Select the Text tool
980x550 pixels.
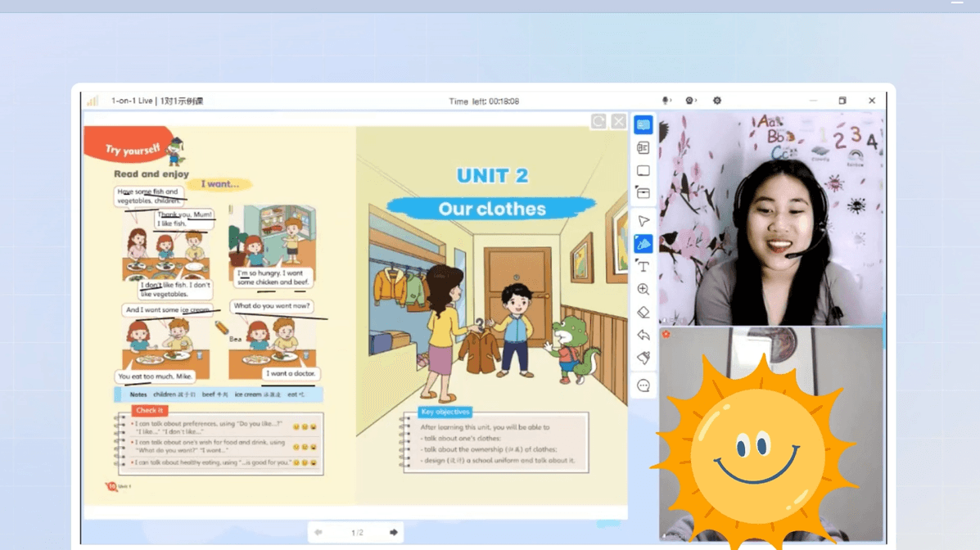click(643, 267)
